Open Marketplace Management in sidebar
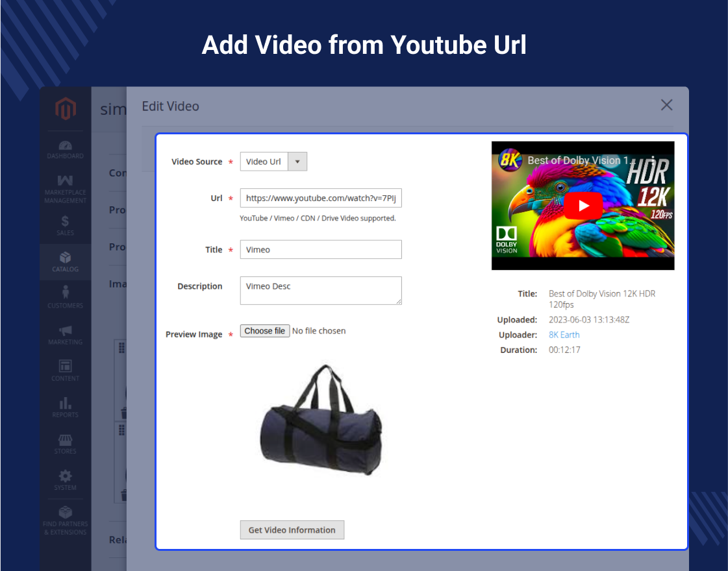The height and width of the screenshot is (571, 728). tap(66, 189)
